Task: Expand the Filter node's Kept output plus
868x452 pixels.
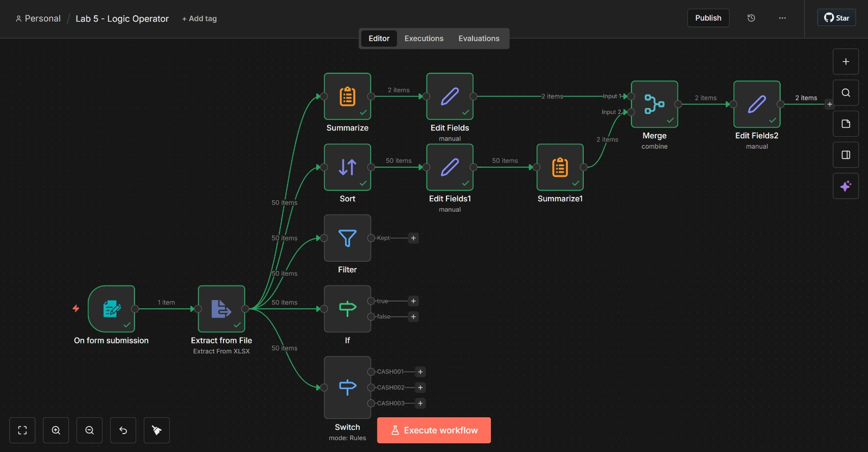Action: click(413, 238)
